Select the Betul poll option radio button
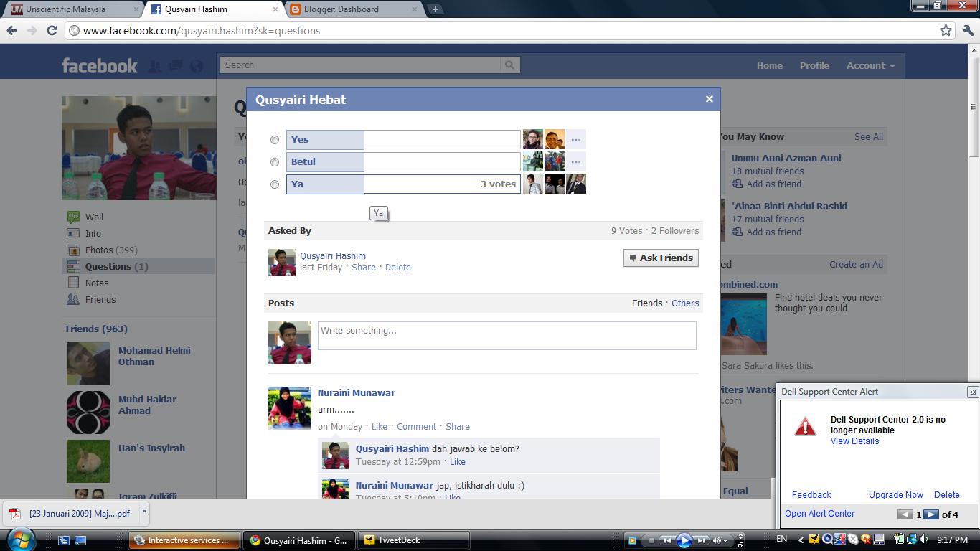 coord(274,162)
